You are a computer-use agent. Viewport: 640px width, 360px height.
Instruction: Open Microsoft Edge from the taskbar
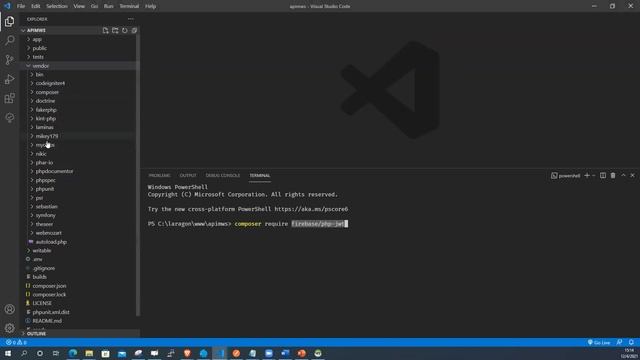(x=73, y=353)
